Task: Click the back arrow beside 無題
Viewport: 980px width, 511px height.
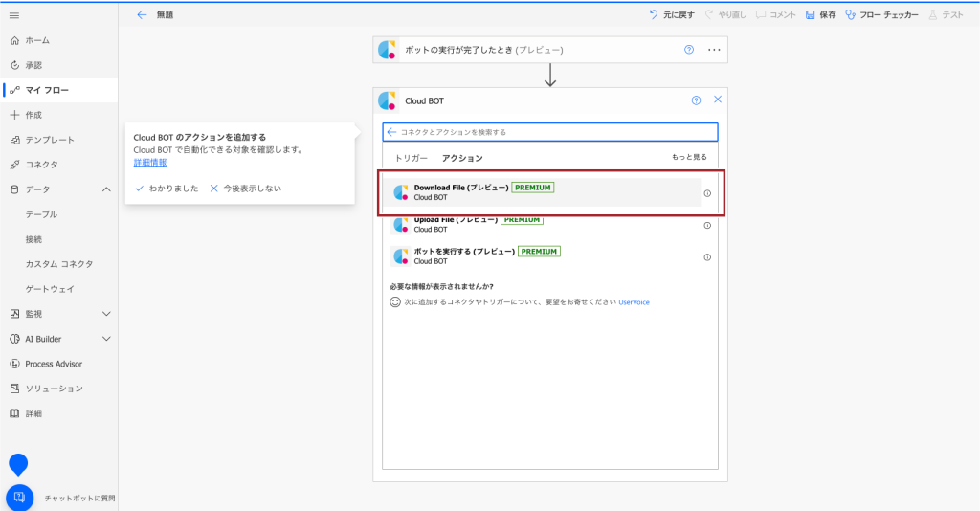Action: [142, 15]
